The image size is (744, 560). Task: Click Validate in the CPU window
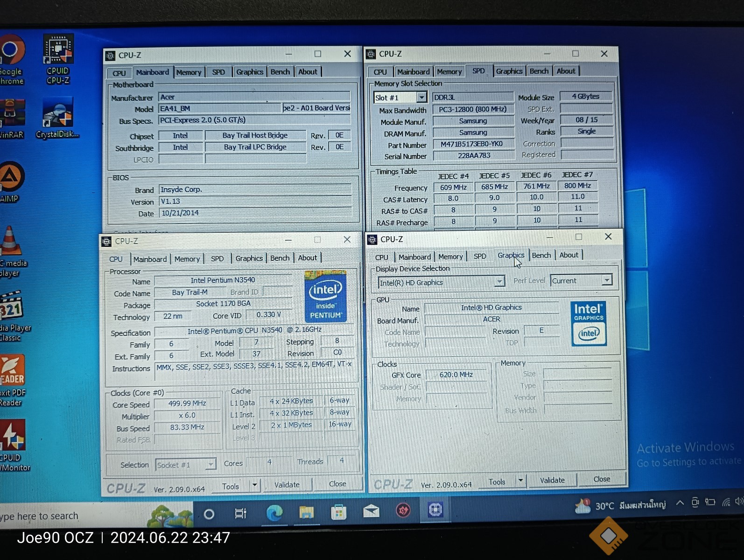coord(287,485)
